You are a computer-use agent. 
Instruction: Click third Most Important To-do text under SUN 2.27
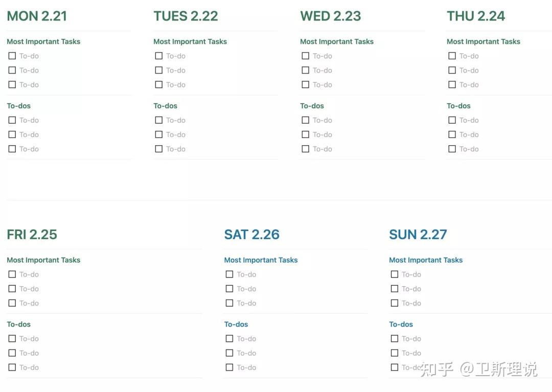tap(411, 303)
